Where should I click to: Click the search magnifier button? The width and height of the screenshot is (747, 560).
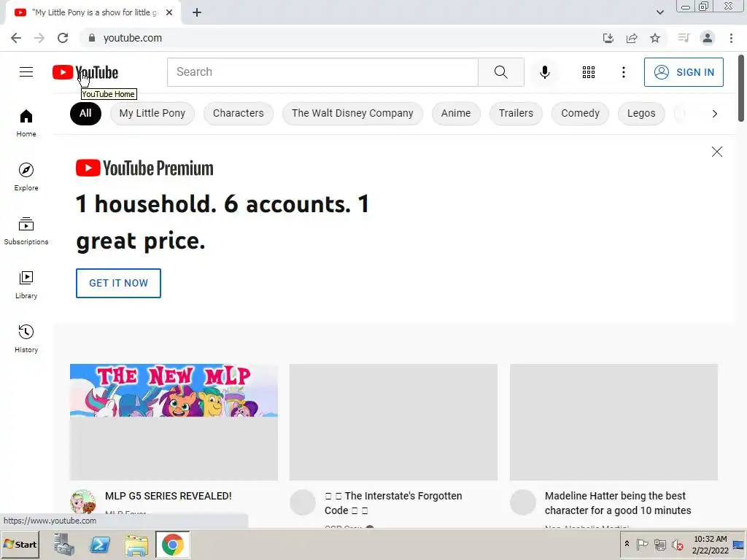pyautogui.click(x=500, y=72)
